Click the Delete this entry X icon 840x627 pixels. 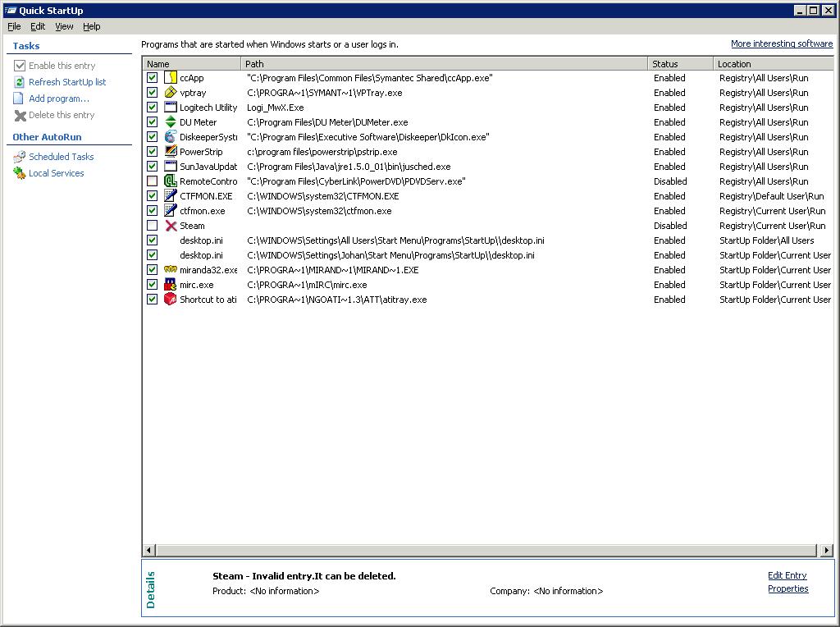(20, 115)
